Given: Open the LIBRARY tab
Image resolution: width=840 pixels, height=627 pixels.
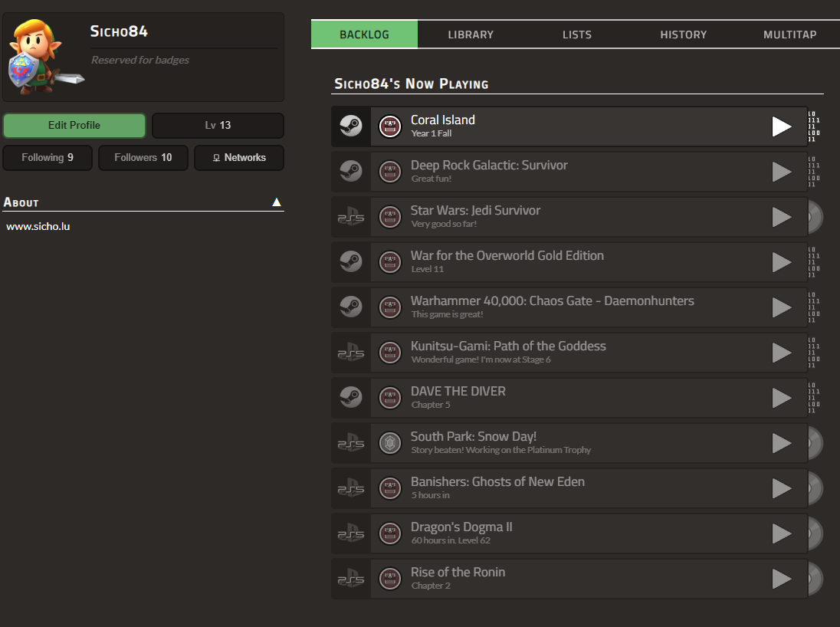Looking at the screenshot, I should point(471,34).
